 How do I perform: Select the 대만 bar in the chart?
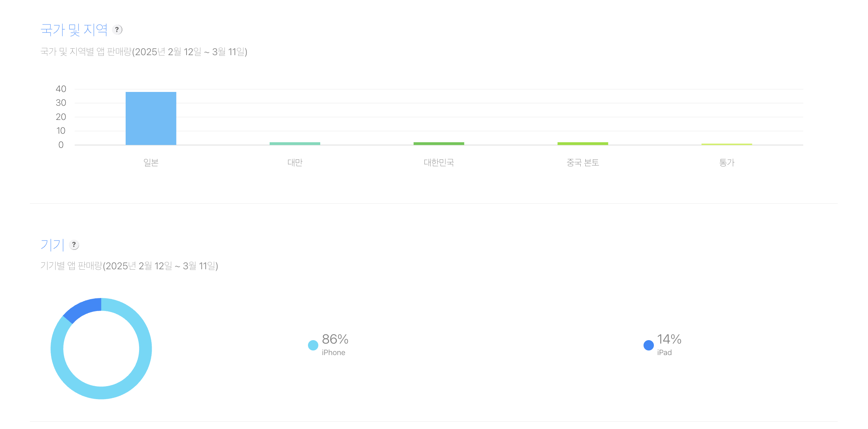295,144
